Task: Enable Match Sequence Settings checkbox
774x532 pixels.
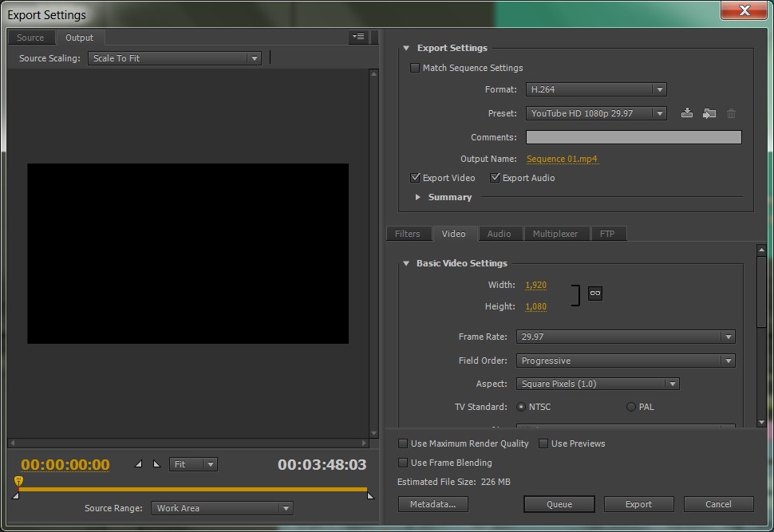Action: tap(415, 68)
